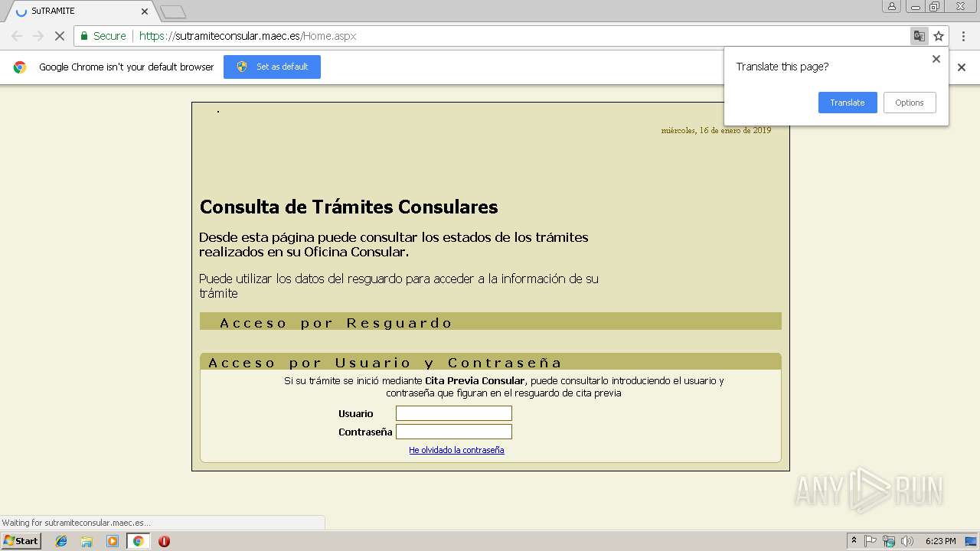Open Internet Explorer from taskbar
Image resolution: width=980 pixels, height=551 pixels.
tap(61, 541)
